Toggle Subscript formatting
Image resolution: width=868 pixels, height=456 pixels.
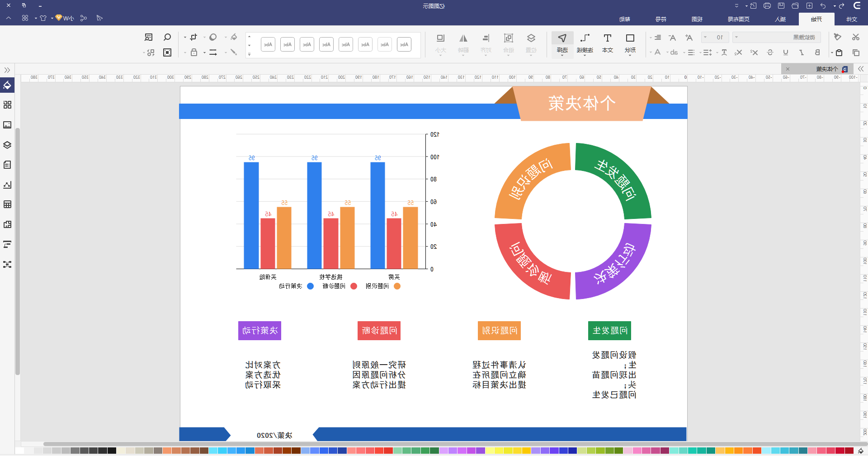pos(738,52)
